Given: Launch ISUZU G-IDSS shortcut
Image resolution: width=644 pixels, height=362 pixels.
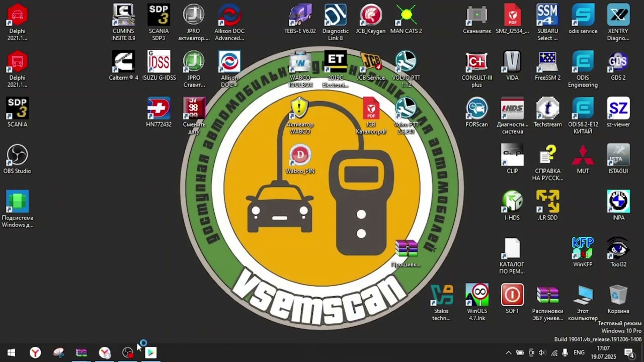Looking at the screenshot, I should pyautogui.click(x=158, y=66).
